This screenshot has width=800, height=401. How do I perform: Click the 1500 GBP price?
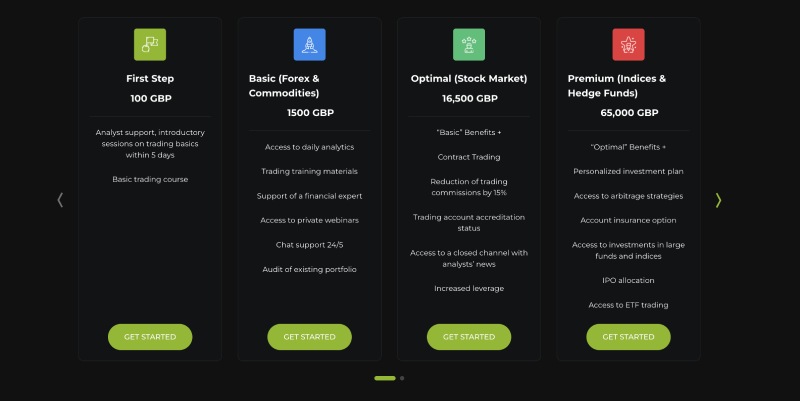coord(310,113)
